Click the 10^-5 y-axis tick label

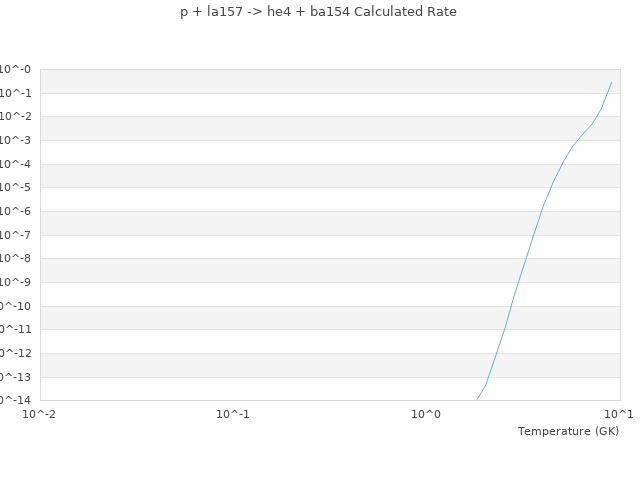(x=15, y=188)
